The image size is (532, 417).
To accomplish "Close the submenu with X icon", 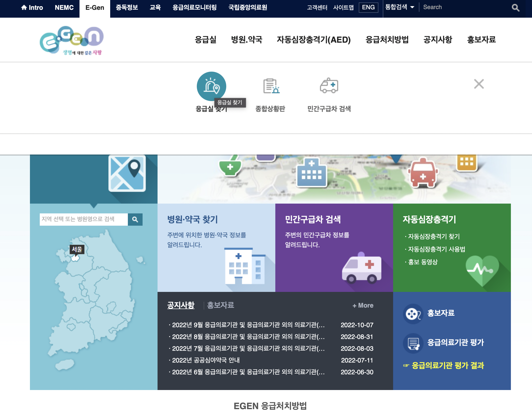I will (479, 84).
